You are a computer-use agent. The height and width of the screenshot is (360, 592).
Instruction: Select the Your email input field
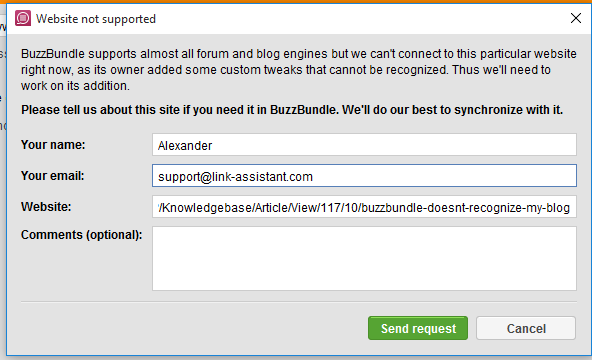click(364, 175)
